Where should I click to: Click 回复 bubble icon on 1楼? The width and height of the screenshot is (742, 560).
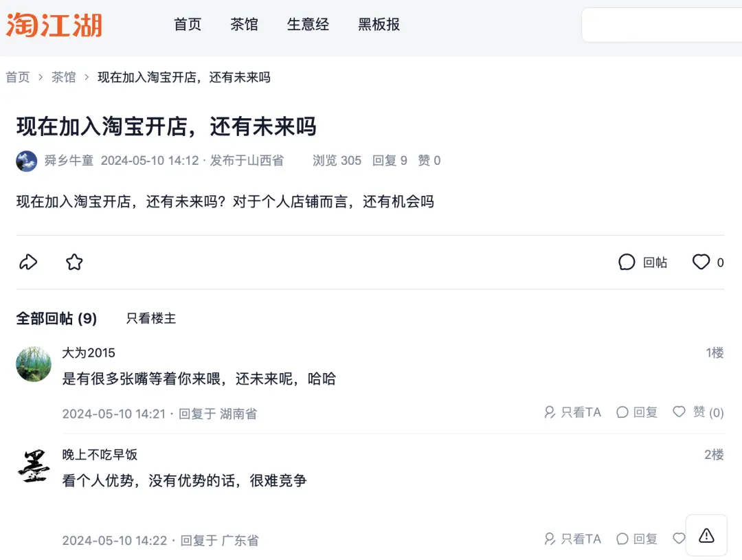(x=622, y=412)
